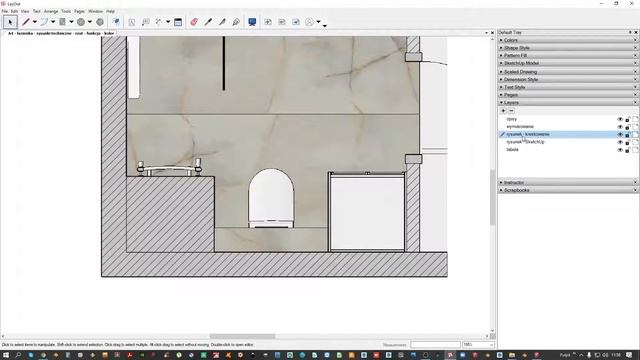The width and height of the screenshot is (640, 360).
Task: Activate the Circle tool
Action: click(x=81, y=22)
